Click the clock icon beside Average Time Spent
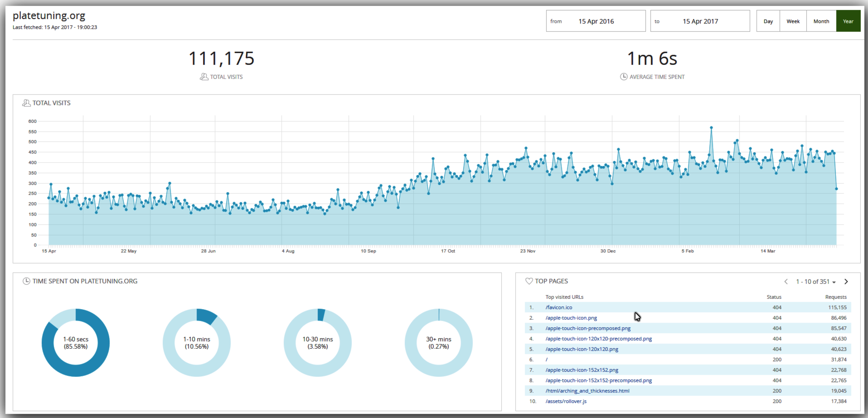Screen dimensions: 868x418 pos(624,77)
